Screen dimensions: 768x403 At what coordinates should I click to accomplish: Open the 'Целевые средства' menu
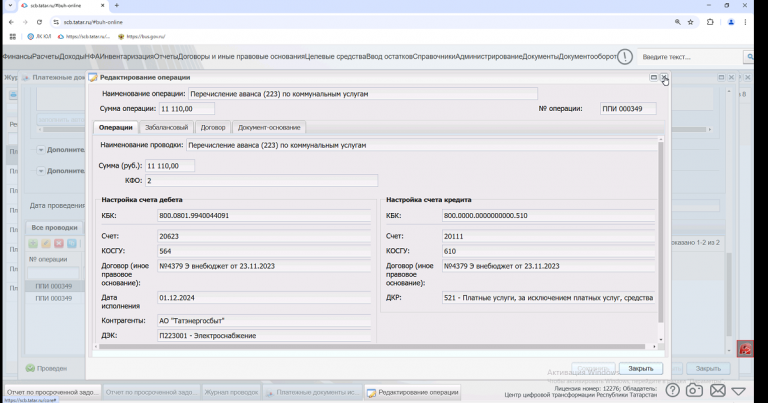[336, 57]
